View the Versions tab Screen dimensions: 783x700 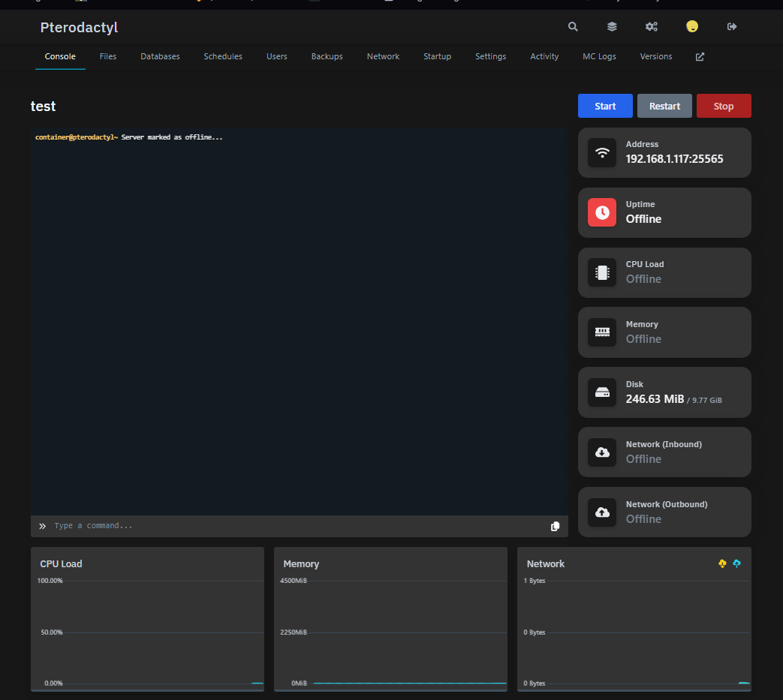(x=655, y=56)
